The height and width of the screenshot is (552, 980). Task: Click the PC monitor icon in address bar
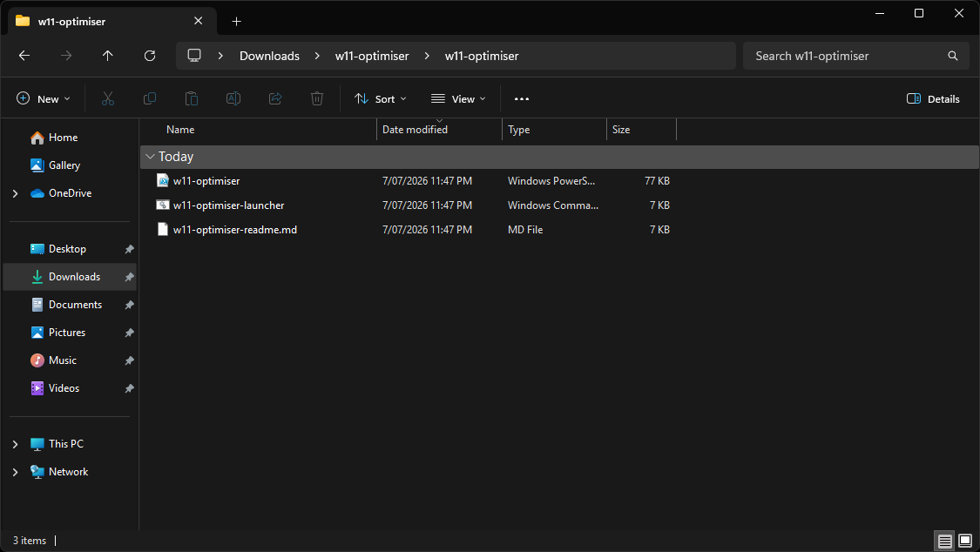point(194,56)
